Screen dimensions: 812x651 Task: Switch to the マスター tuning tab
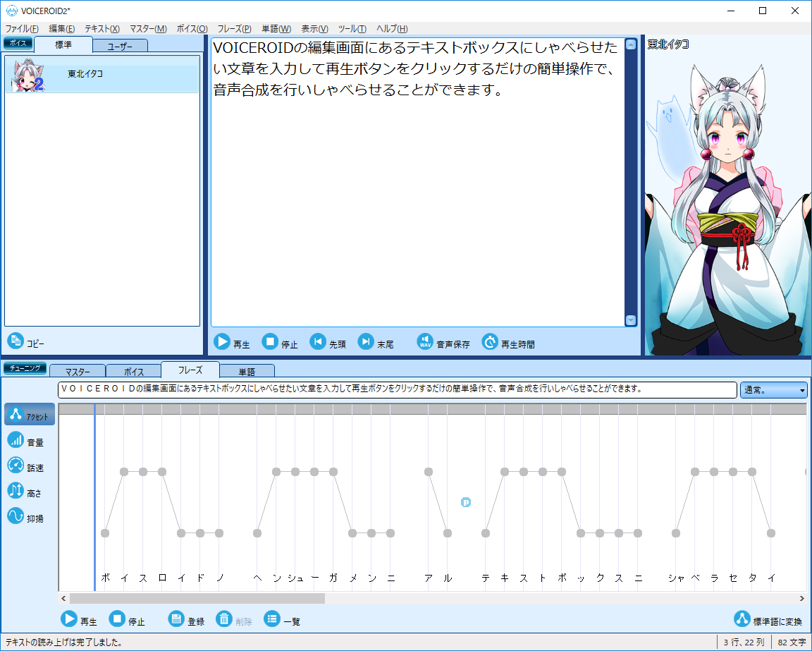click(x=78, y=371)
